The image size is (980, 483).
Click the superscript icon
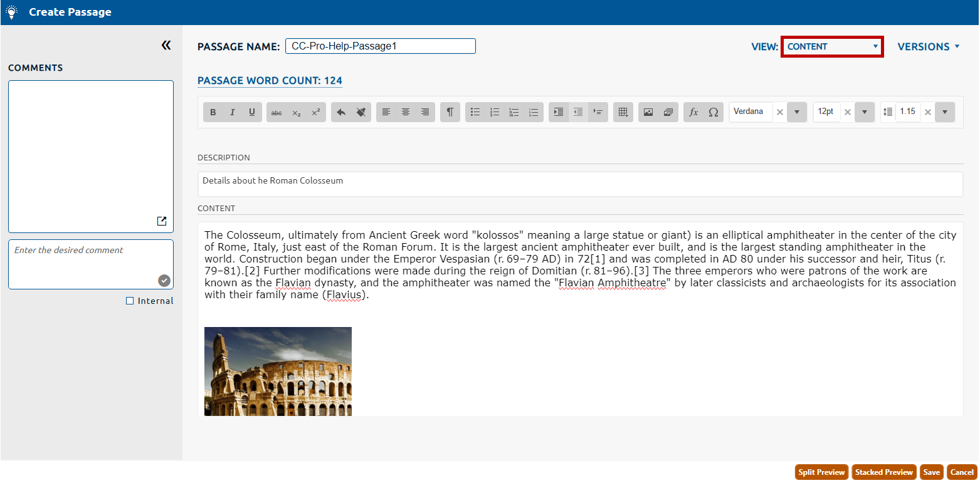coord(316,112)
